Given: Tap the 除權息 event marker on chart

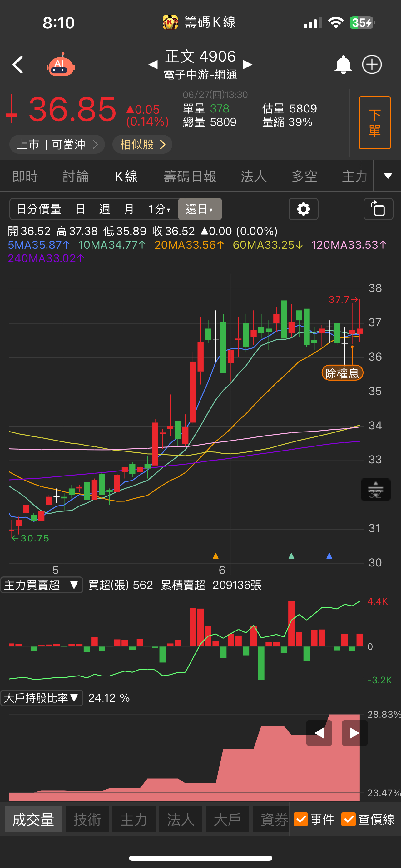Looking at the screenshot, I should [342, 373].
